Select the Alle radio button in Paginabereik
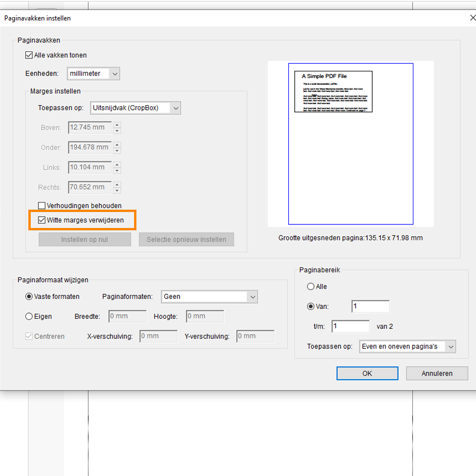This screenshot has height=476, width=476. click(310, 286)
